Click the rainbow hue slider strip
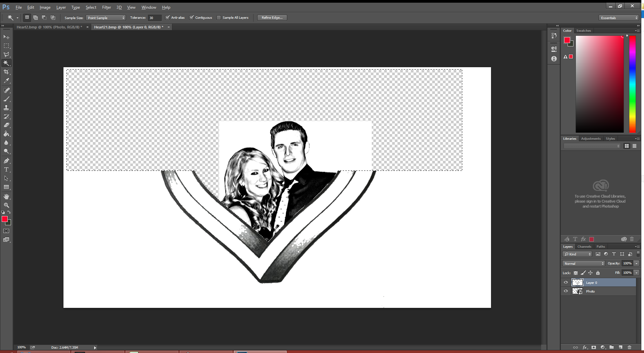The width and height of the screenshot is (644, 353). click(x=632, y=84)
